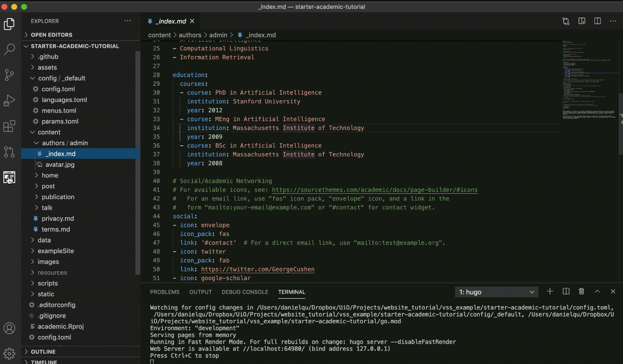Switch to the DEBUG CONSOLE tab
The height and width of the screenshot is (364, 623).
(245, 292)
